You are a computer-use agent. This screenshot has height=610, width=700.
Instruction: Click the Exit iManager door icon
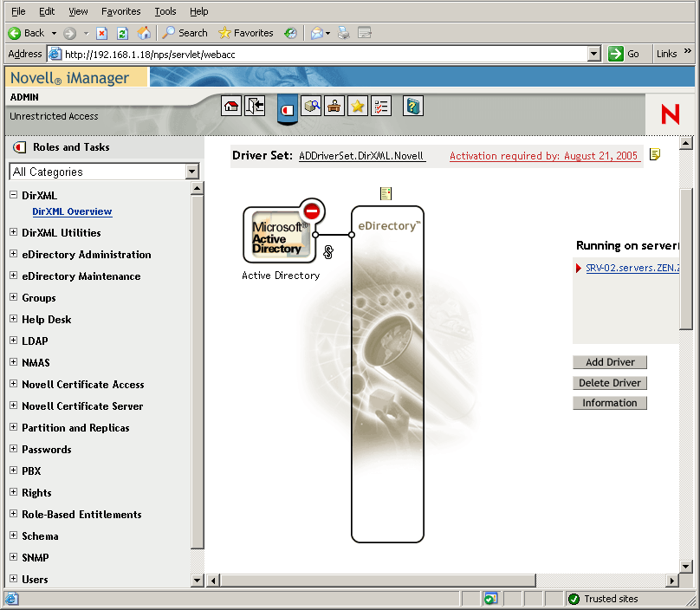[x=254, y=106]
